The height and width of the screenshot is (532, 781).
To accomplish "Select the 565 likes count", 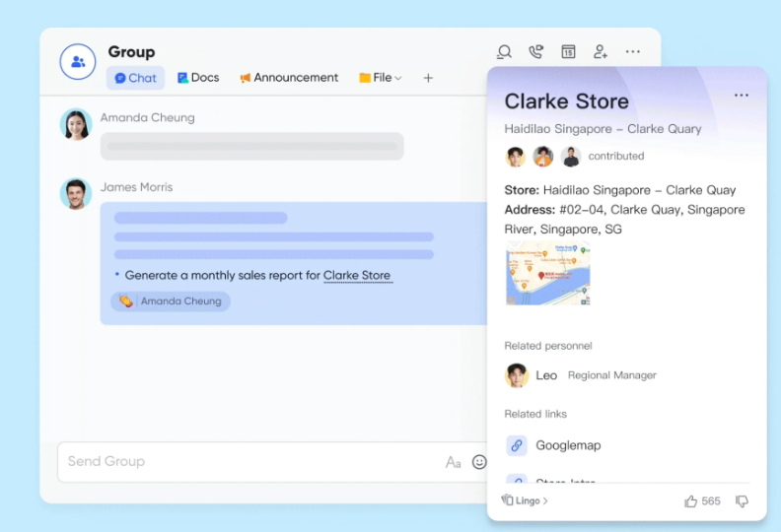I will click(x=711, y=501).
